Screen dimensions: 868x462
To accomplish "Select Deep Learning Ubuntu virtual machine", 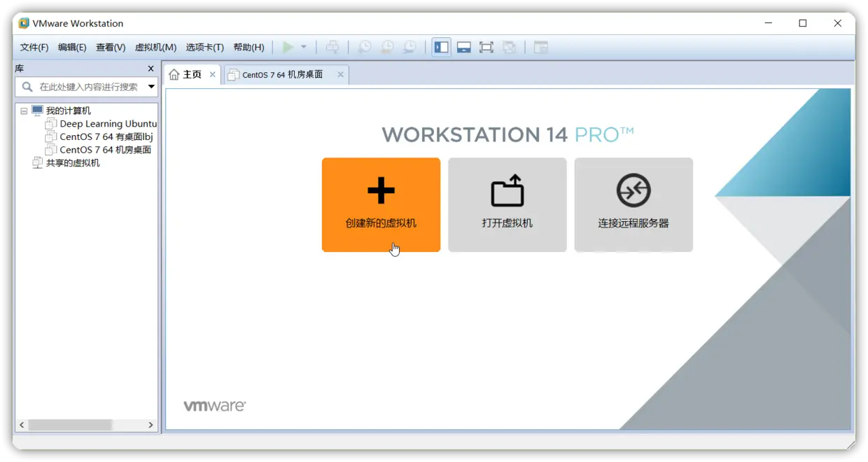I will pyautogui.click(x=108, y=123).
